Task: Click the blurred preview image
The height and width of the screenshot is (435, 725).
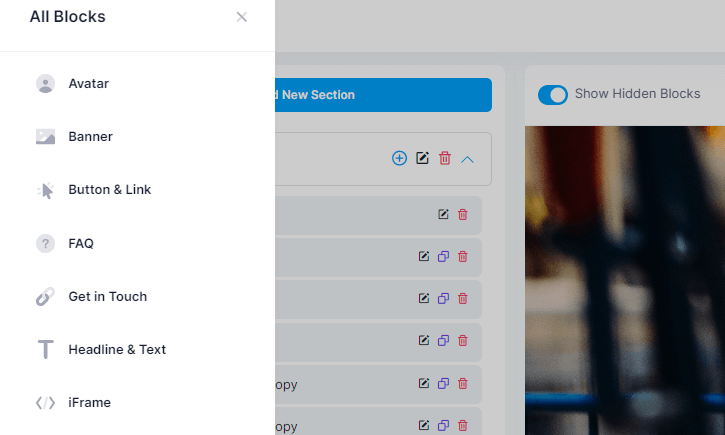Action: coord(625,280)
